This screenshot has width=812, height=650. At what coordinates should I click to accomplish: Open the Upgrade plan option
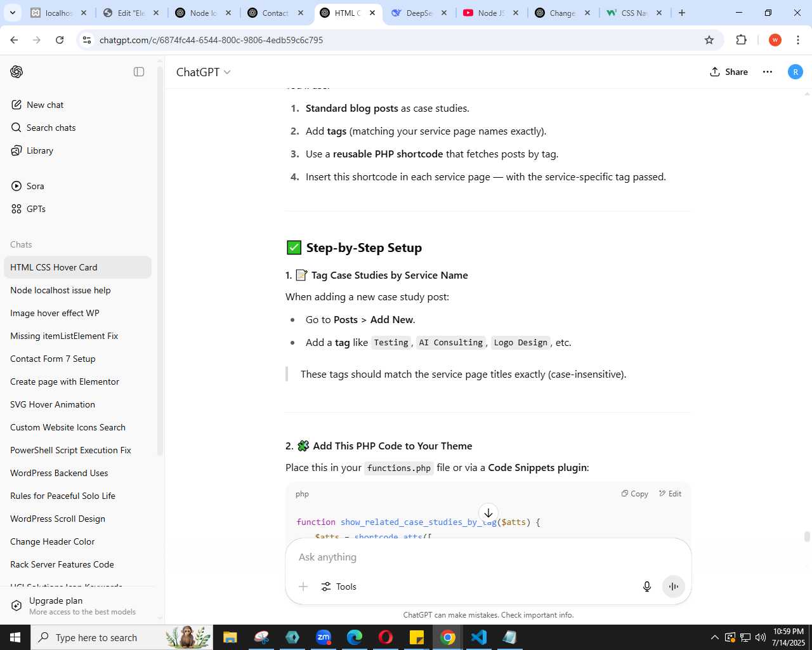(77, 606)
